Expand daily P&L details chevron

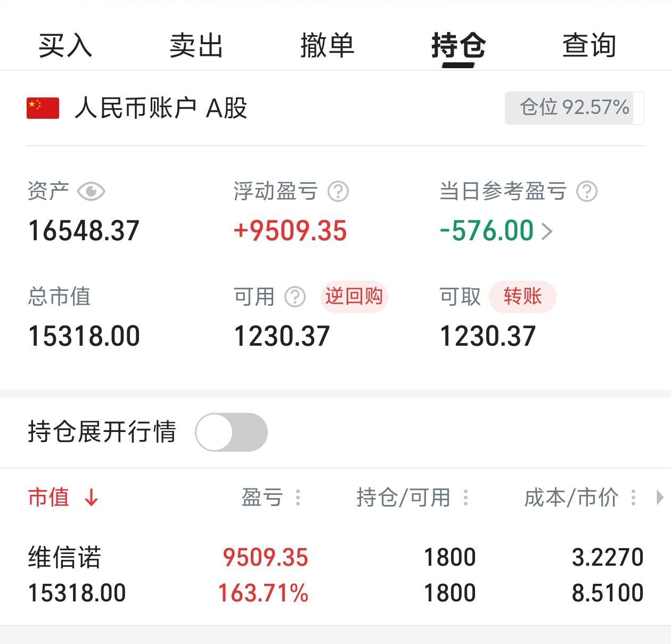pyautogui.click(x=547, y=231)
